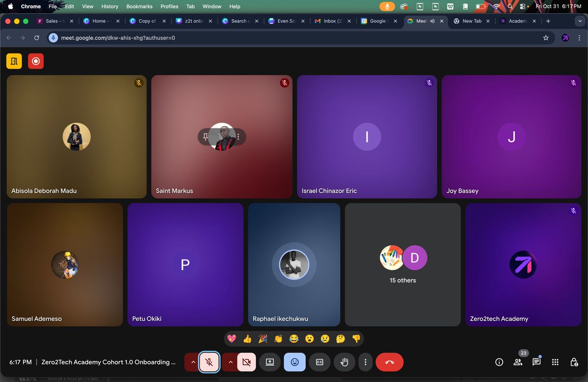Open meeting details info icon
Image resolution: width=588 pixels, height=382 pixels.
[x=499, y=362]
